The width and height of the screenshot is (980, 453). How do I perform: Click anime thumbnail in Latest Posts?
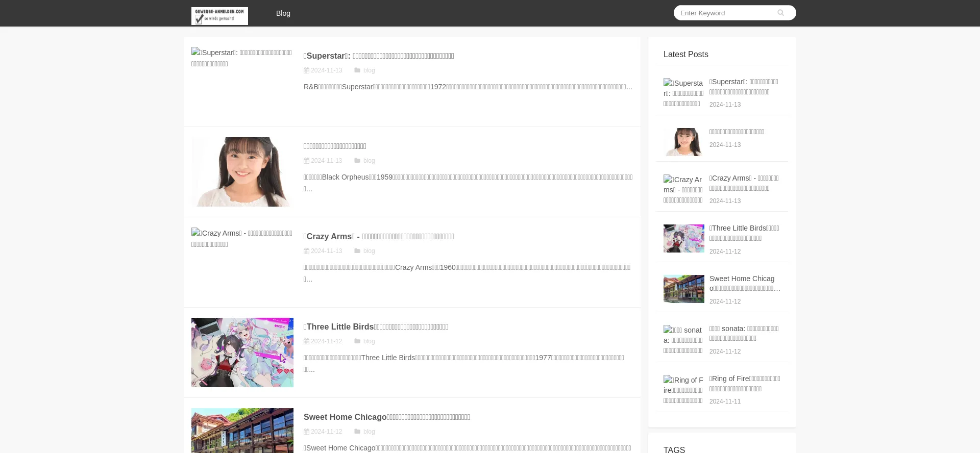684,238
